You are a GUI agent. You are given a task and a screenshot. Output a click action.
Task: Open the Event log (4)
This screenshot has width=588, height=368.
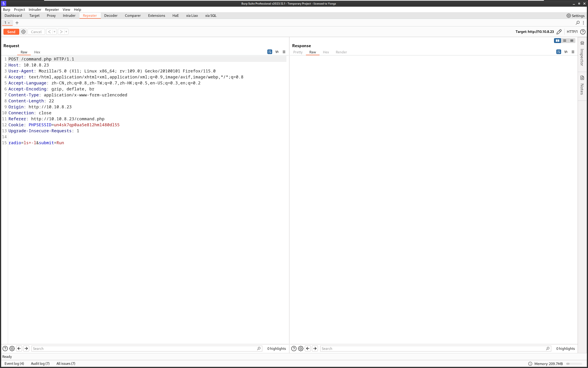pyautogui.click(x=14, y=364)
